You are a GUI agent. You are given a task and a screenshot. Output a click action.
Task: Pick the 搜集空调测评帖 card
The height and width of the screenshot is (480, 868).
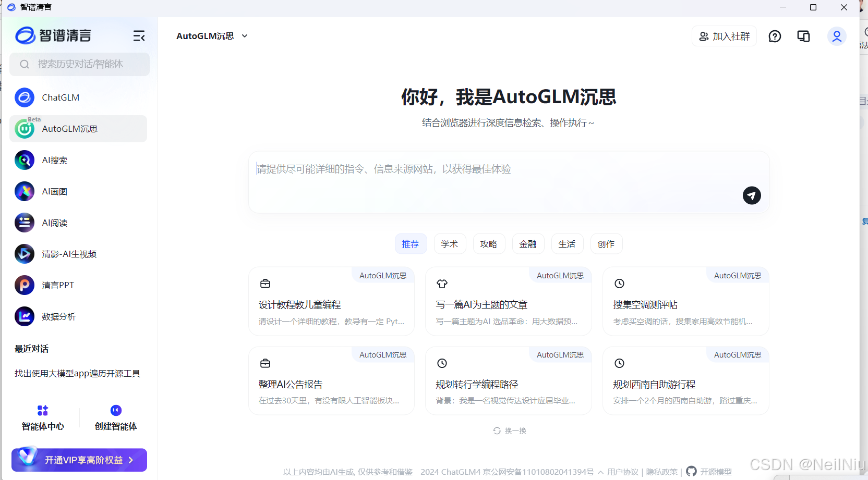pos(686,301)
